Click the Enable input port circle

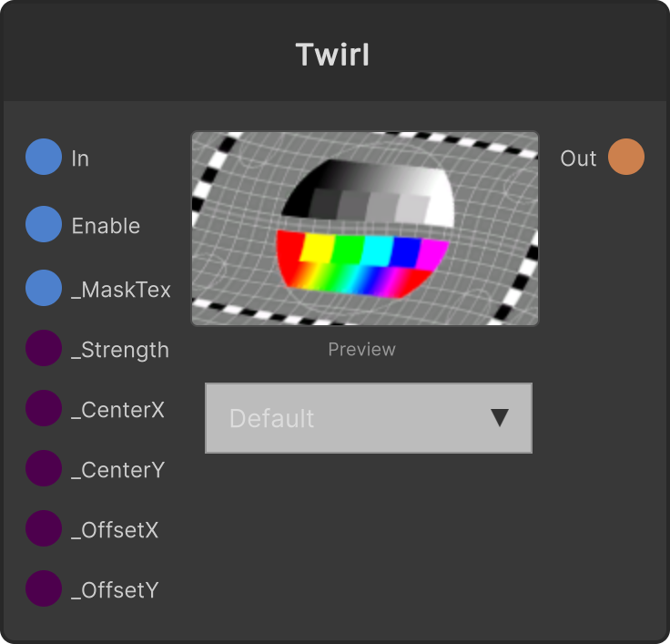pyautogui.click(x=44, y=224)
